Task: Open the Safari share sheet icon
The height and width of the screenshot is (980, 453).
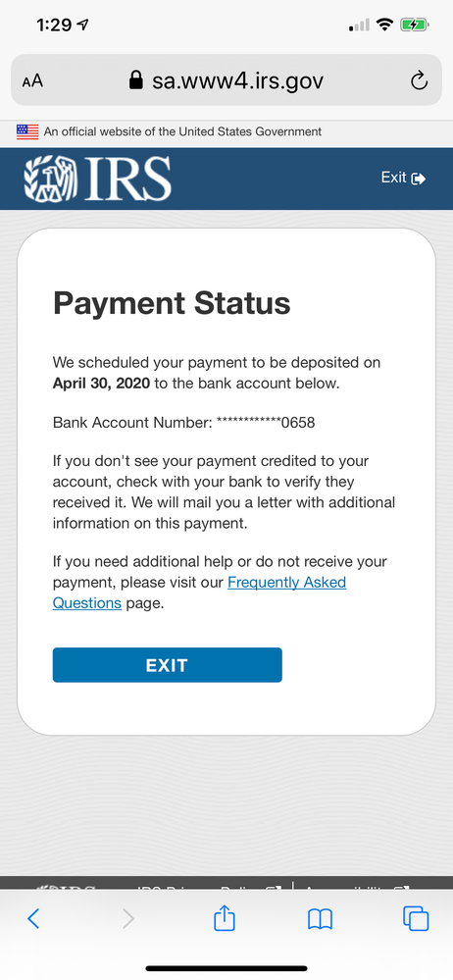Action: point(225,917)
